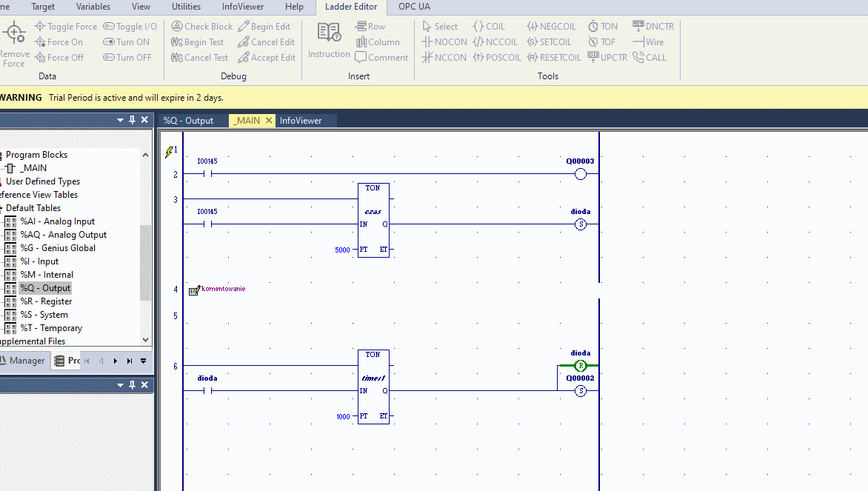
Task: Choose the NEGCOIL tool
Action: pos(551,27)
